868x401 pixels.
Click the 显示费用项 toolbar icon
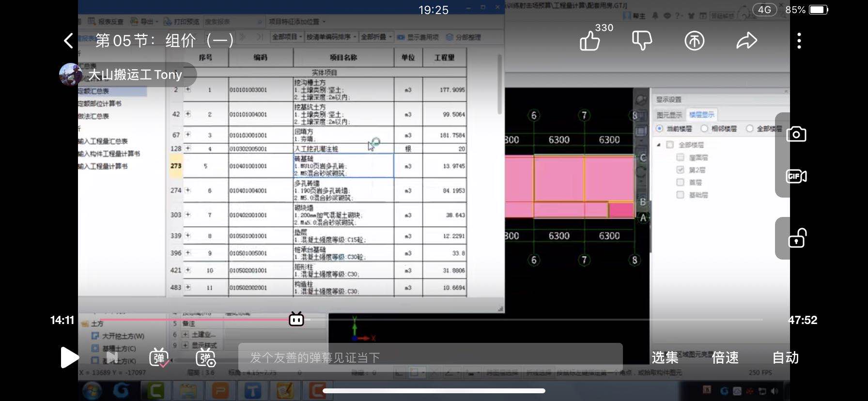point(418,37)
